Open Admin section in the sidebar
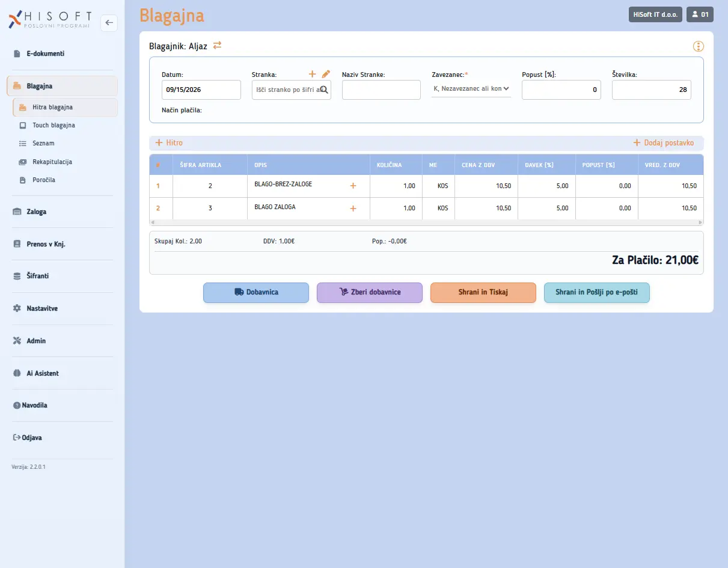This screenshot has height=568, width=728. [63, 341]
